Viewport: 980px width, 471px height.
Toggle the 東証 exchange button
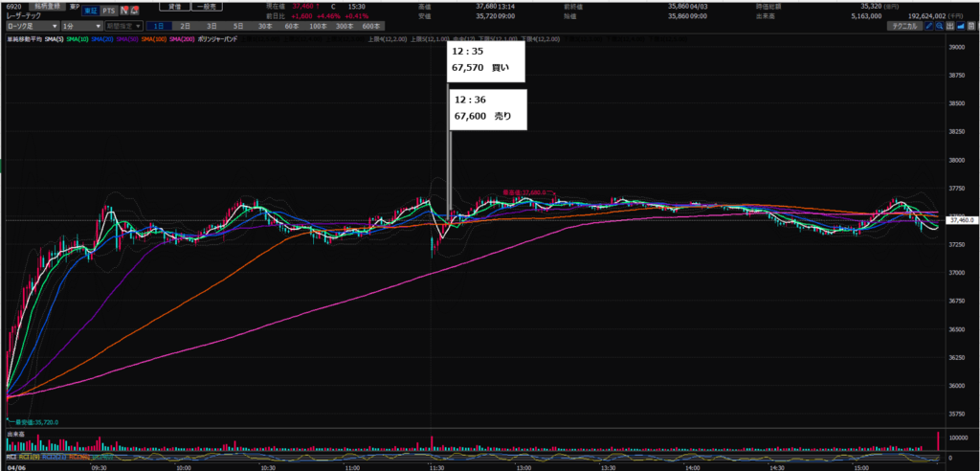(x=89, y=10)
